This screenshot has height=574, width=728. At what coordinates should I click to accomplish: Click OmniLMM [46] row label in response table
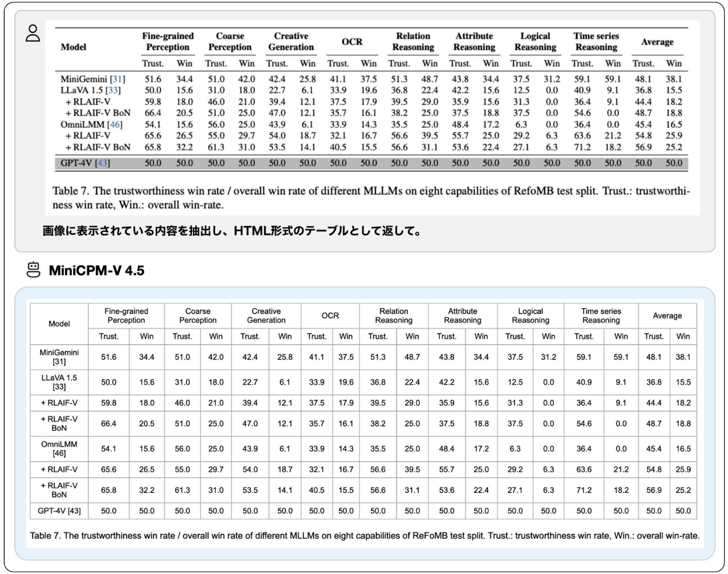59,449
